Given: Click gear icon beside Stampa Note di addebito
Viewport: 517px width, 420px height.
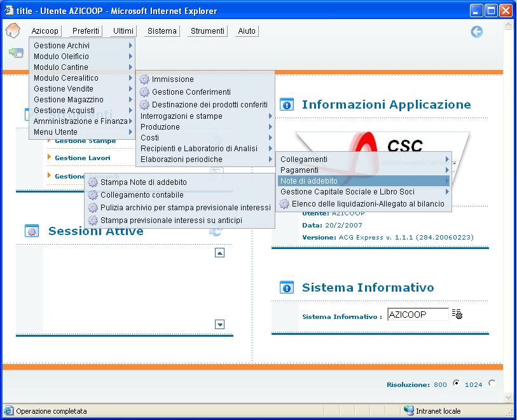Looking at the screenshot, I should (x=93, y=182).
